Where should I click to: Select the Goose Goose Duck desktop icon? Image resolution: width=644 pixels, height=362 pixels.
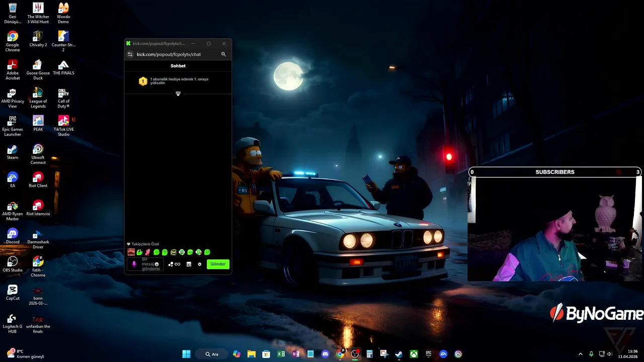tap(38, 70)
